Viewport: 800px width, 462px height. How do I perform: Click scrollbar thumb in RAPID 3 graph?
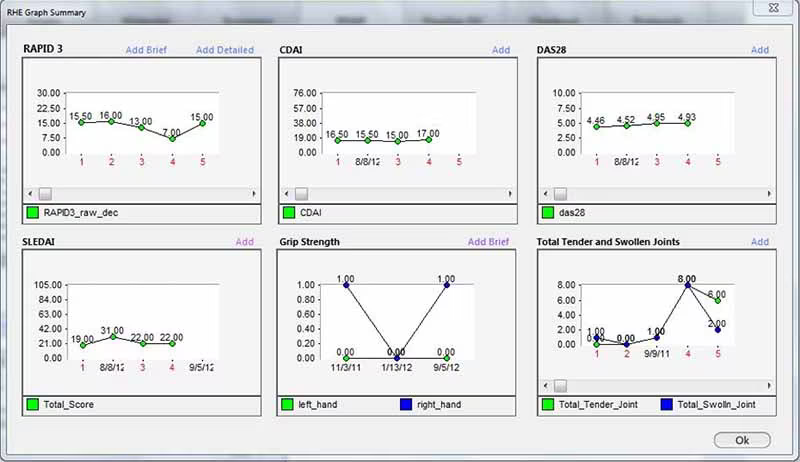point(45,194)
